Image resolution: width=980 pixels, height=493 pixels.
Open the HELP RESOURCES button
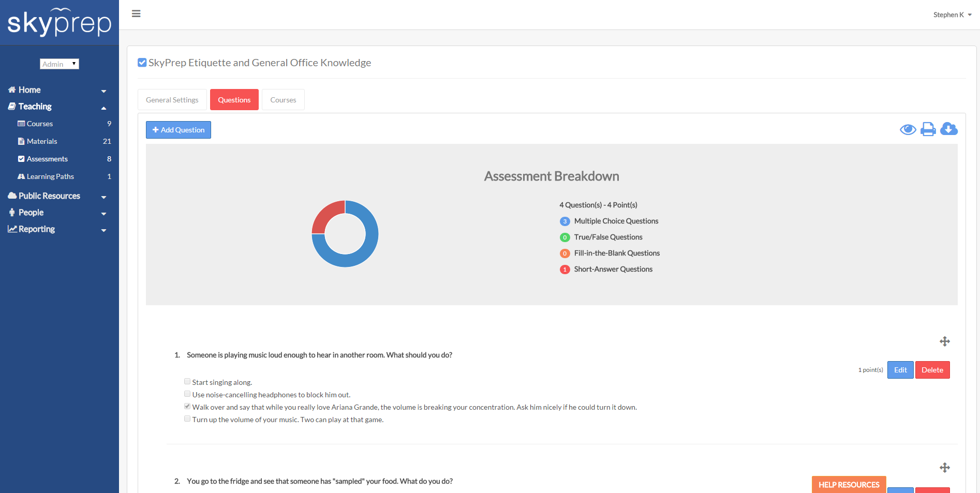[849, 485]
